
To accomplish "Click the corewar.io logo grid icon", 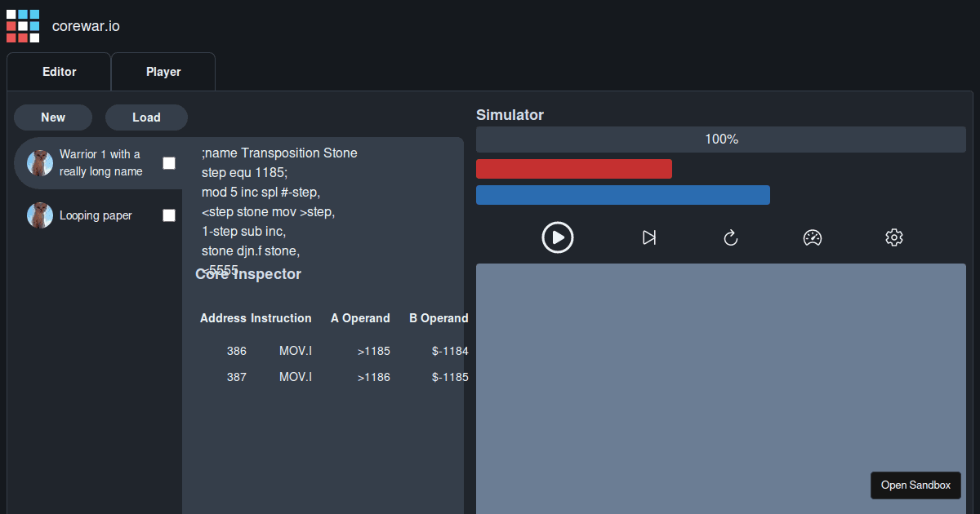I will [x=22, y=25].
